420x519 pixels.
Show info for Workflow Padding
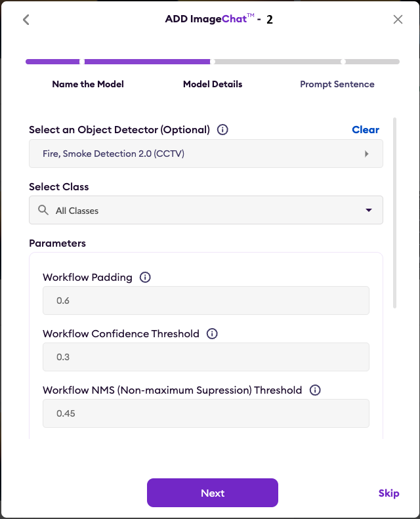click(x=145, y=278)
